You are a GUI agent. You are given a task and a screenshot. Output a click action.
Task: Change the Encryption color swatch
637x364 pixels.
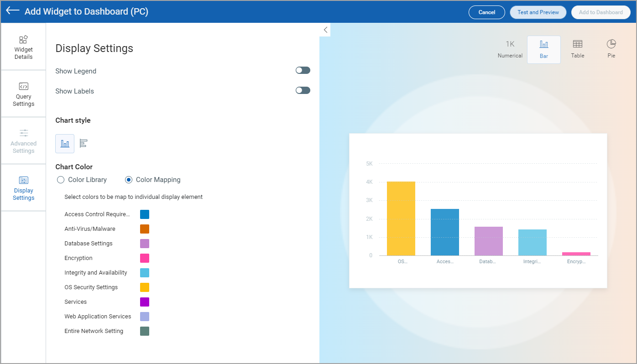[x=145, y=258]
